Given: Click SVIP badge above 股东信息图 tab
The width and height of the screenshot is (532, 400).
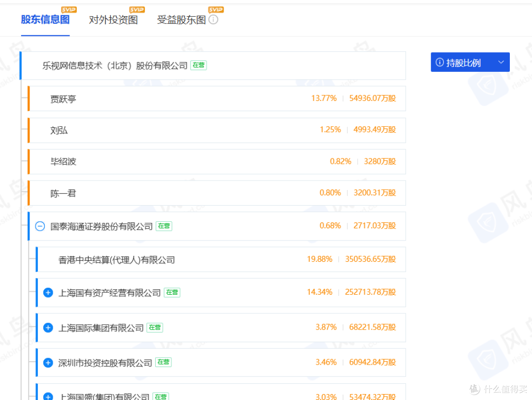Looking at the screenshot, I should [69, 9].
